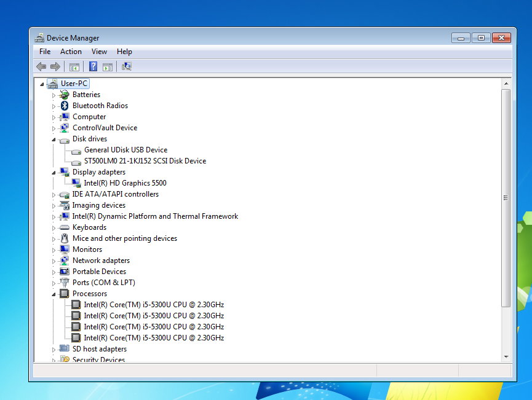
Task: Open the blue Help question mark icon
Action: coord(93,66)
